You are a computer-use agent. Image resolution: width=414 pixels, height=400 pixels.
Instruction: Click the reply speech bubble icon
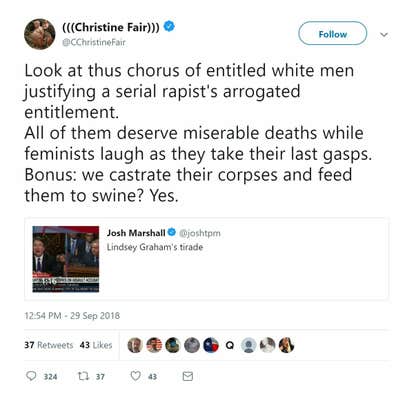(31, 376)
